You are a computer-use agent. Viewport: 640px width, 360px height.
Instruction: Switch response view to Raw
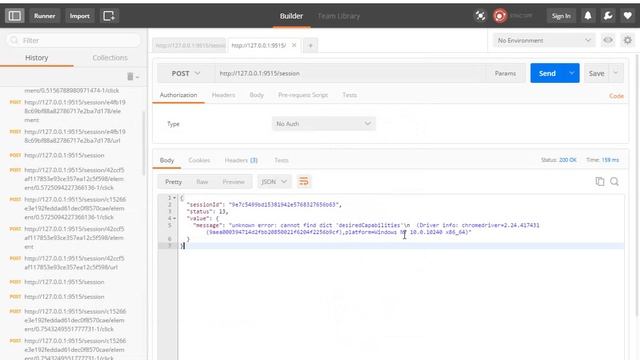(202, 182)
